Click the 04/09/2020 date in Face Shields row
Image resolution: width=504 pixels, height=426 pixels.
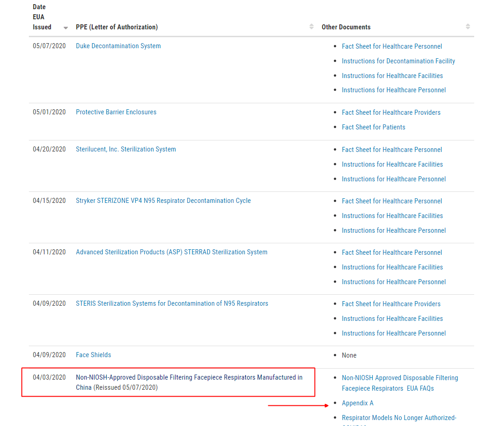pos(49,355)
